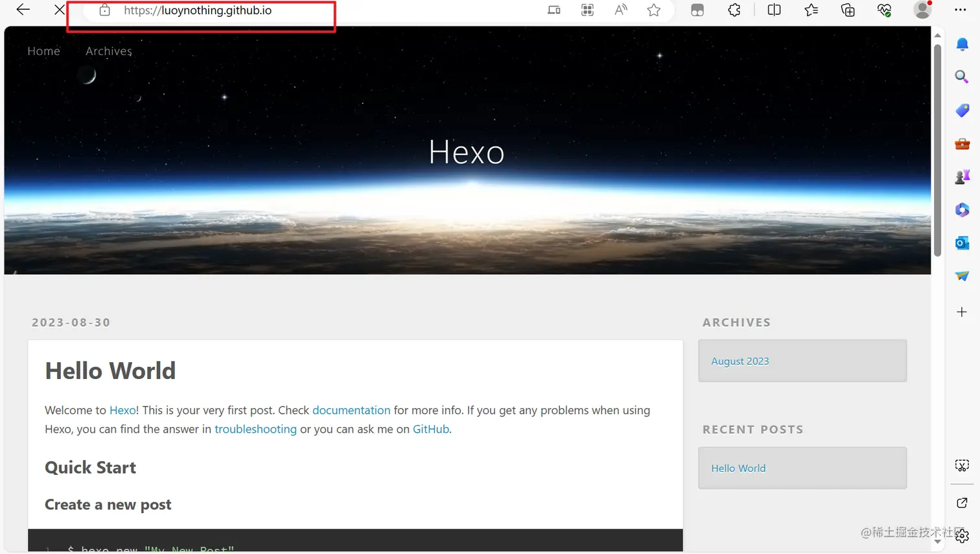Image resolution: width=980 pixels, height=554 pixels.
Task: Click the Quick Start heading
Action: click(x=90, y=468)
